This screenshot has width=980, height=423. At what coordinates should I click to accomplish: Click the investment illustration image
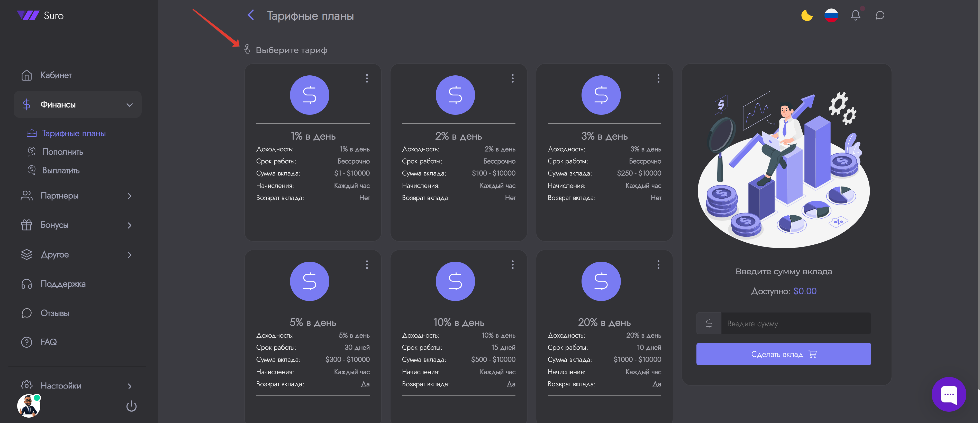point(783,169)
